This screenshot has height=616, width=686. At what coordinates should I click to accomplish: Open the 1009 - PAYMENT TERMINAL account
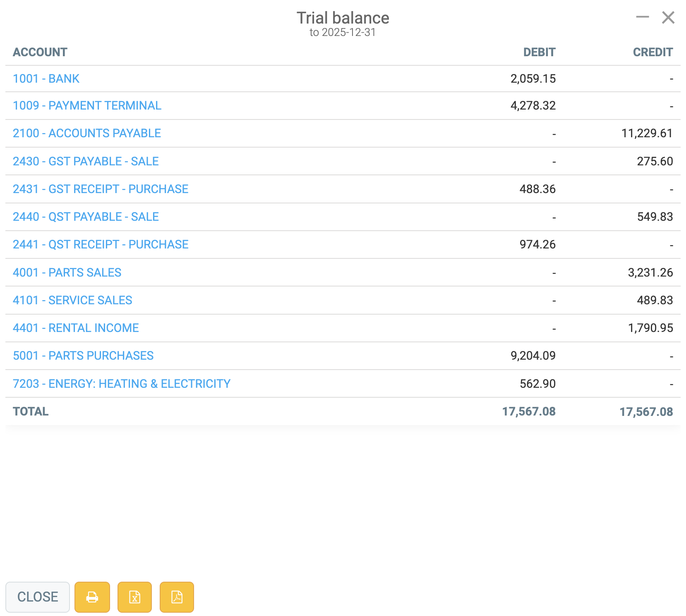point(87,105)
